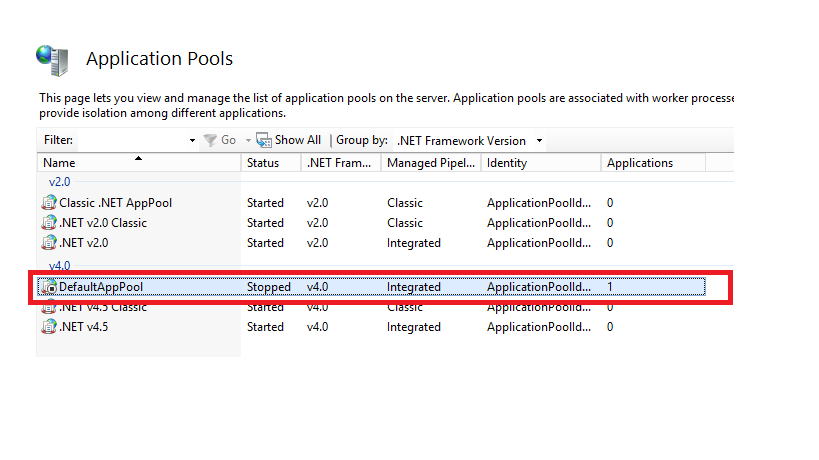Click Integrated pipeline of .NET v2.0
Viewport: 819px width, 460px height.
click(x=414, y=243)
